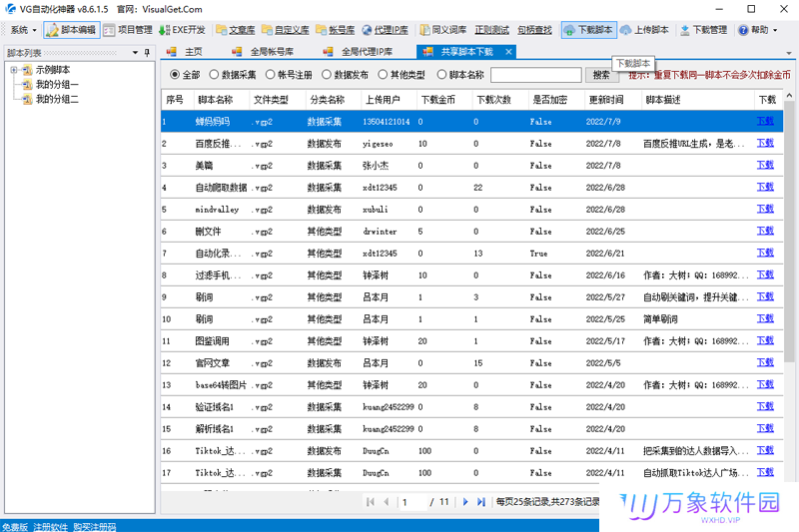Open the 帮助 help menu

click(757, 30)
